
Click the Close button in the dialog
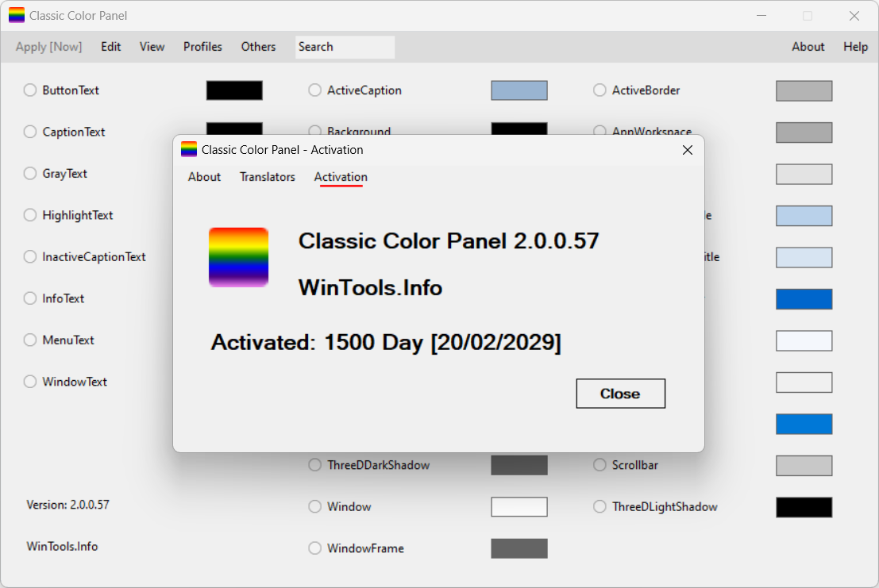tap(621, 394)
